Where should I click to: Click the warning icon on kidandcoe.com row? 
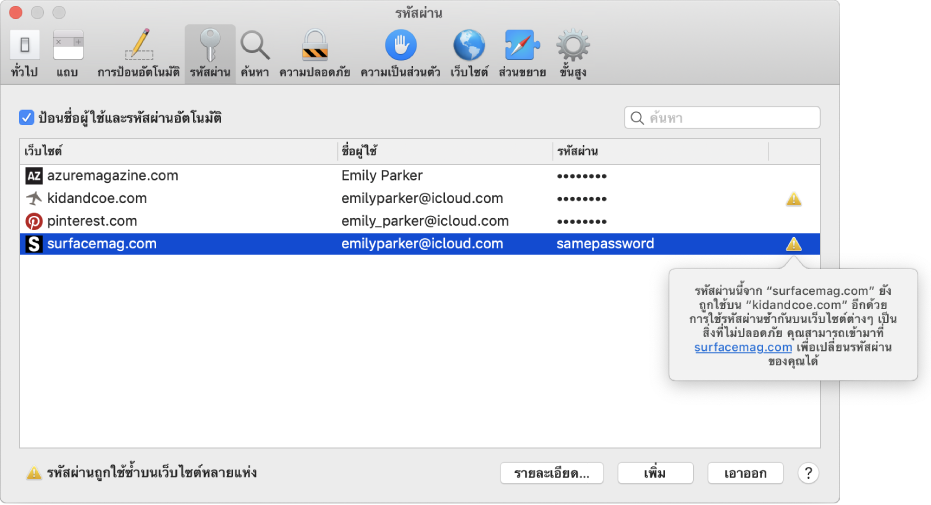(794, 199)
